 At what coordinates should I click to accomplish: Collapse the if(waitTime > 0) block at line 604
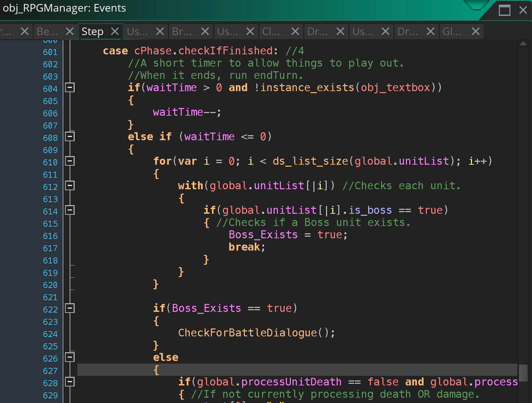pos(70,87)
